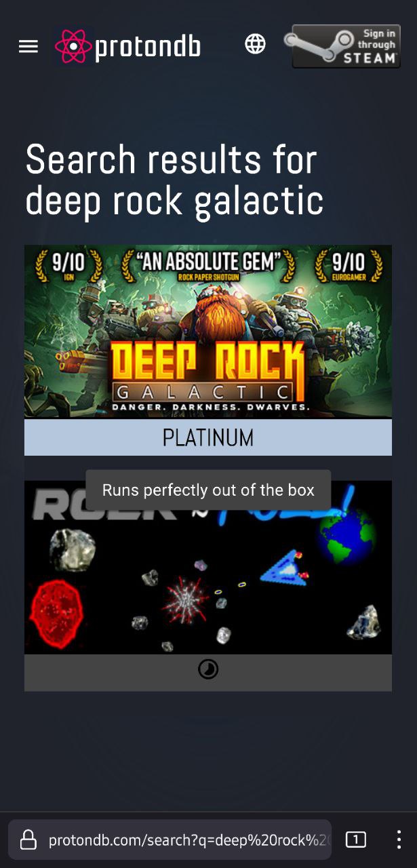Open the Deep Rock Galactic game banner
Screen dimensions: 417x868
click(x=208, y=332)
